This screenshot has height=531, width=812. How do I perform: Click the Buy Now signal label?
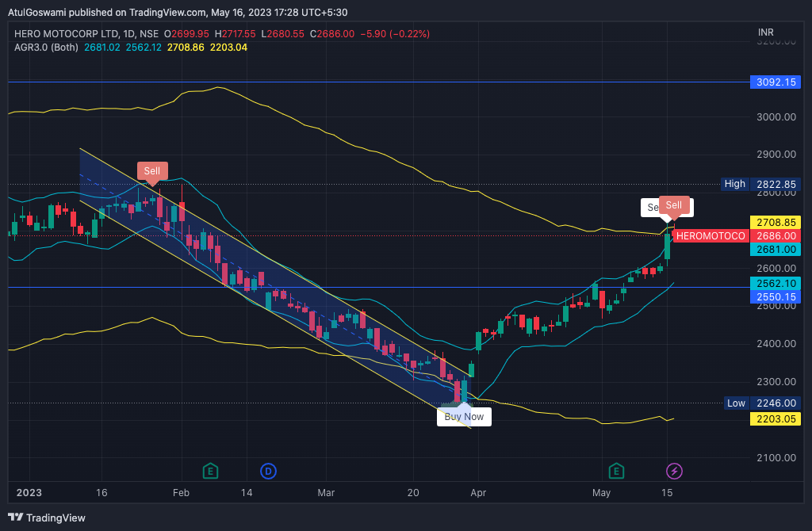point(464,416)
